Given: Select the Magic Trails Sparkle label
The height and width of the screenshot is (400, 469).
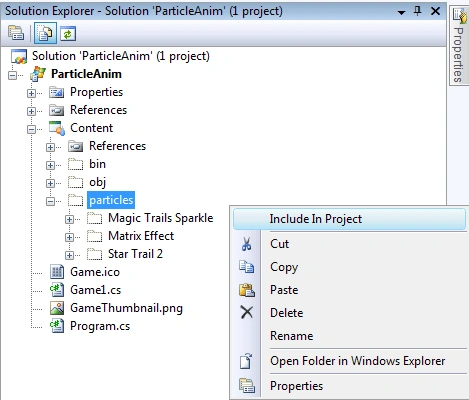Looking at the screenshot, I should (161, 218).
